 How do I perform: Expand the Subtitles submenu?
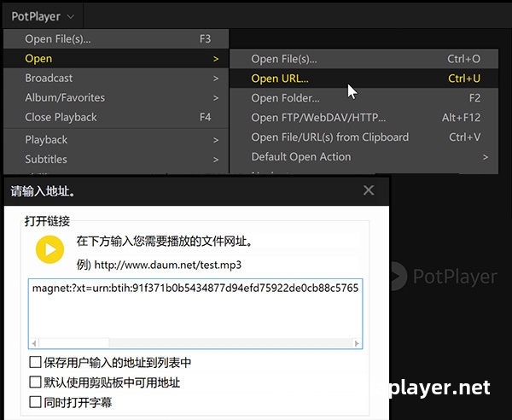point(116,160)
